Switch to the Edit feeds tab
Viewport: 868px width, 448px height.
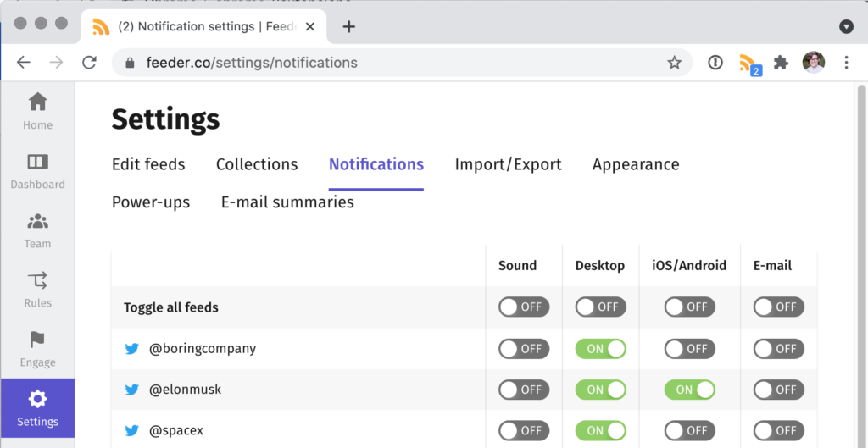148,165
